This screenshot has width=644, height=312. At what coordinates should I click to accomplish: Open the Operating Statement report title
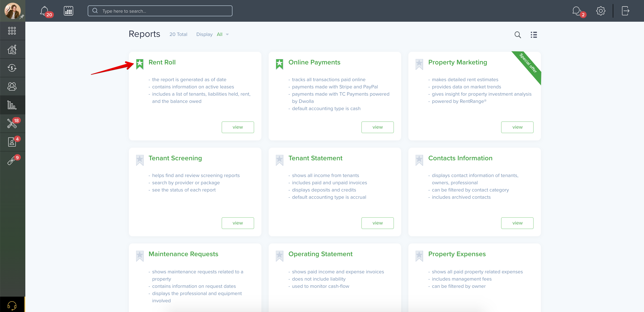320,254
